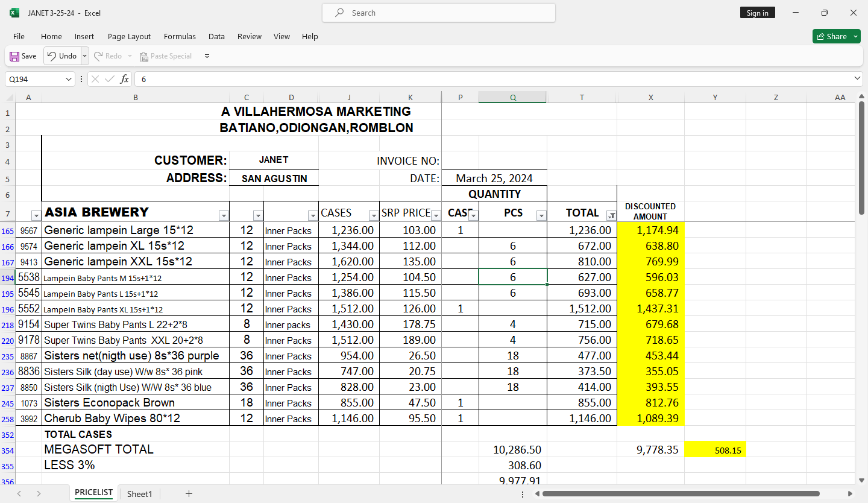This screenshot has width=868, height=503.
Task: Go to the previous sheet with the left arrow
Action: point(19,493)
